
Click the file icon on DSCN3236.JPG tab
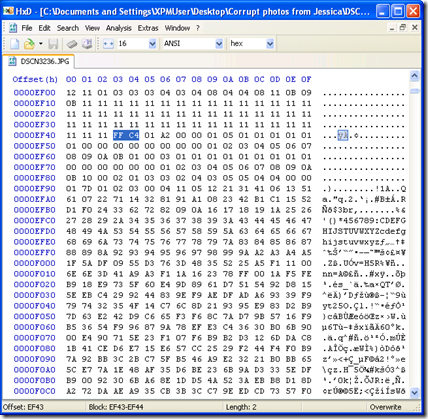coord(13,61)
